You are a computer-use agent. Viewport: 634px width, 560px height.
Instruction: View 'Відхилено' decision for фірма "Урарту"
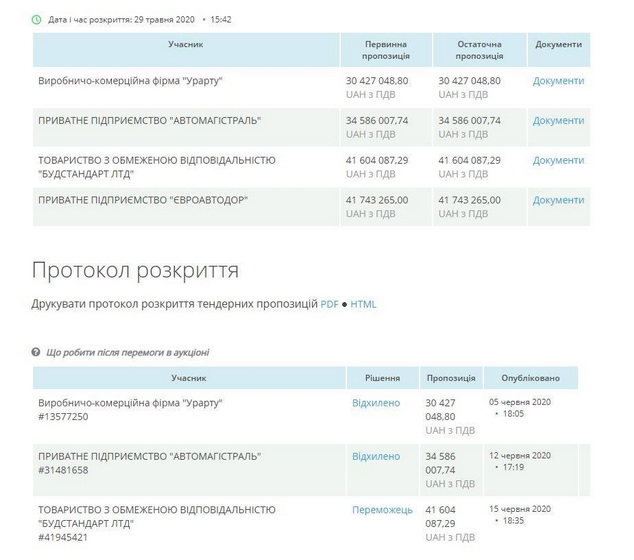376,403
